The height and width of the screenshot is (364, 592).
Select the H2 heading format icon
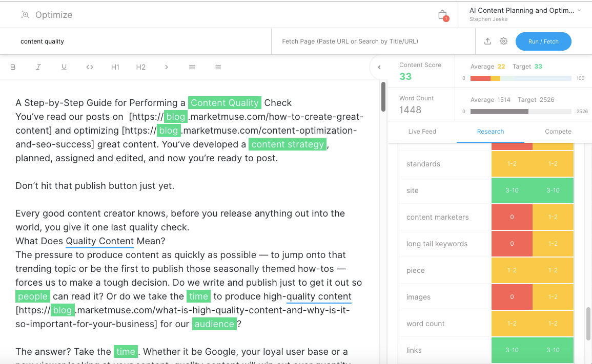point(140,67)
